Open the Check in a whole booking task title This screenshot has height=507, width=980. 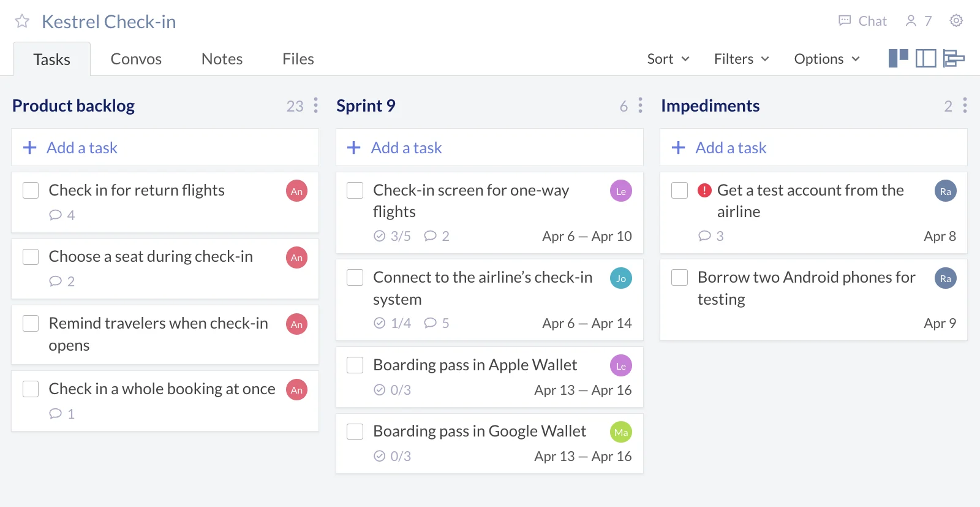coord(162,389)
